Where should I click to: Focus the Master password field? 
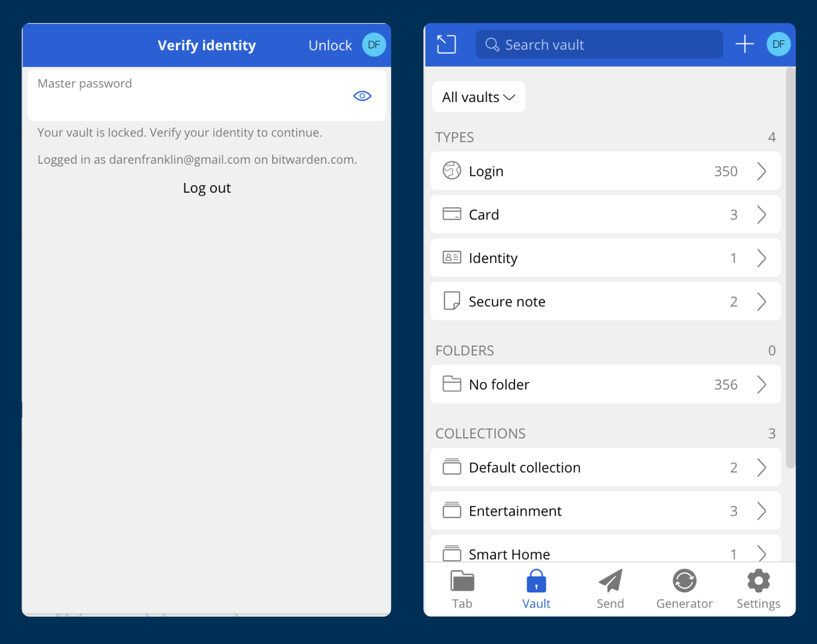pyautogui.click(x=207, y=96)
